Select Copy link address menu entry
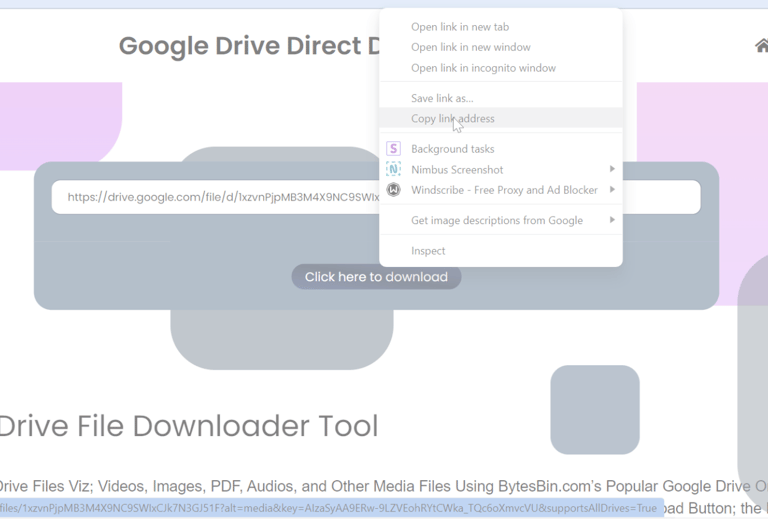 [x=501, y=118]
